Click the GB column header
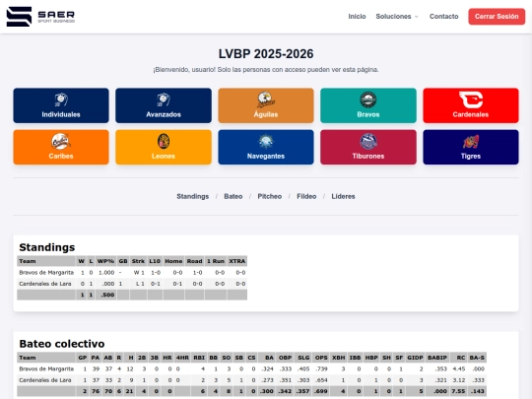 (x=123, y=261)
